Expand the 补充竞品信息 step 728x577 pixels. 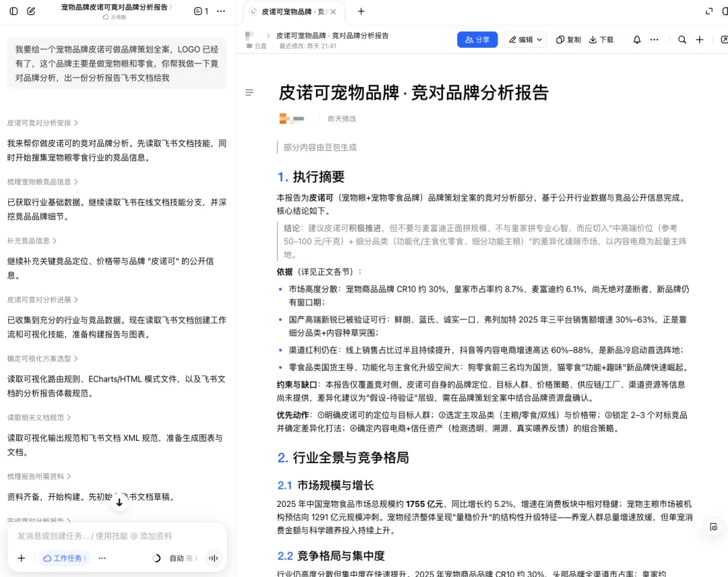tap(32, 241)
